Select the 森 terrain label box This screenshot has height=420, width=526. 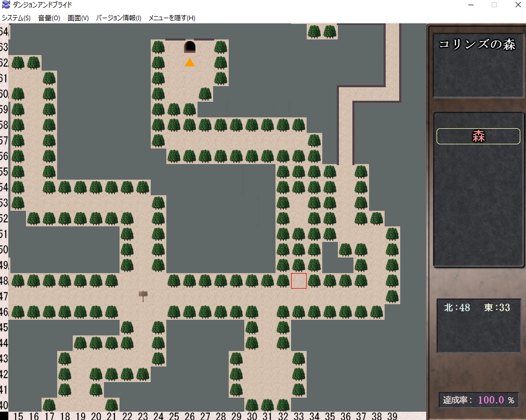(x=478, y=137)
